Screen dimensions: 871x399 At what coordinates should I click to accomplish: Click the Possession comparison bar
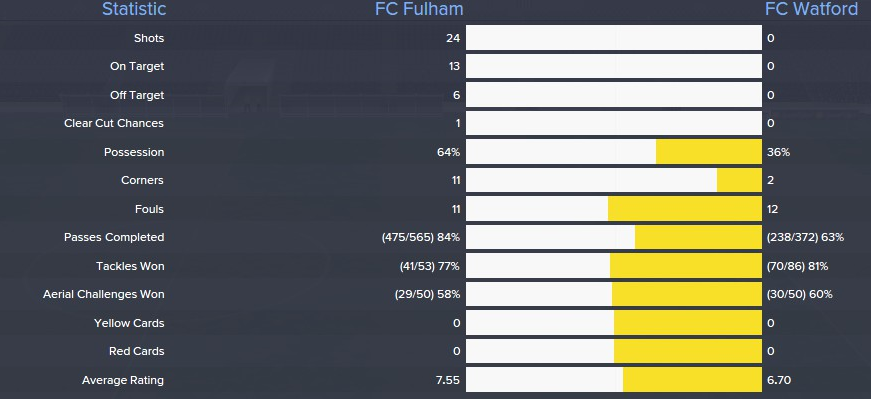(x=614, y=152)
